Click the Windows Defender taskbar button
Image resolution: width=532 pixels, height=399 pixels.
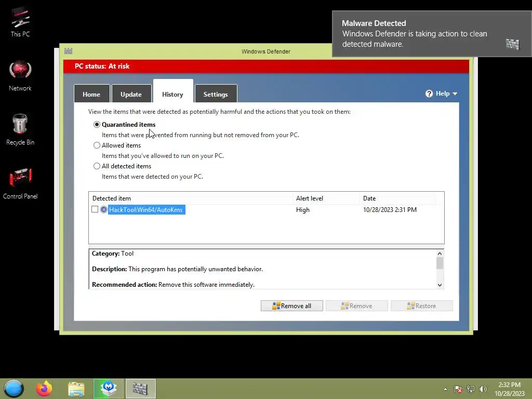tap(140, 389)
